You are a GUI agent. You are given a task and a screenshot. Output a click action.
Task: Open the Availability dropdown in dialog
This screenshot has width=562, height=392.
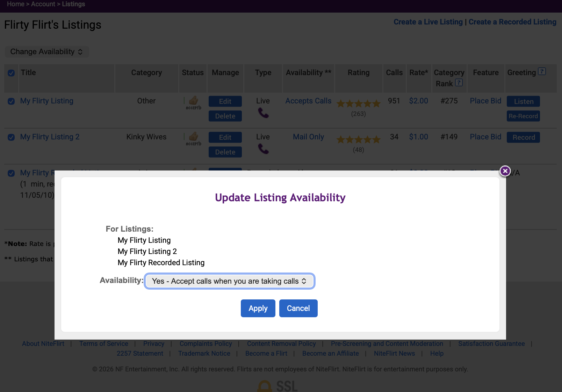[230, 281]
